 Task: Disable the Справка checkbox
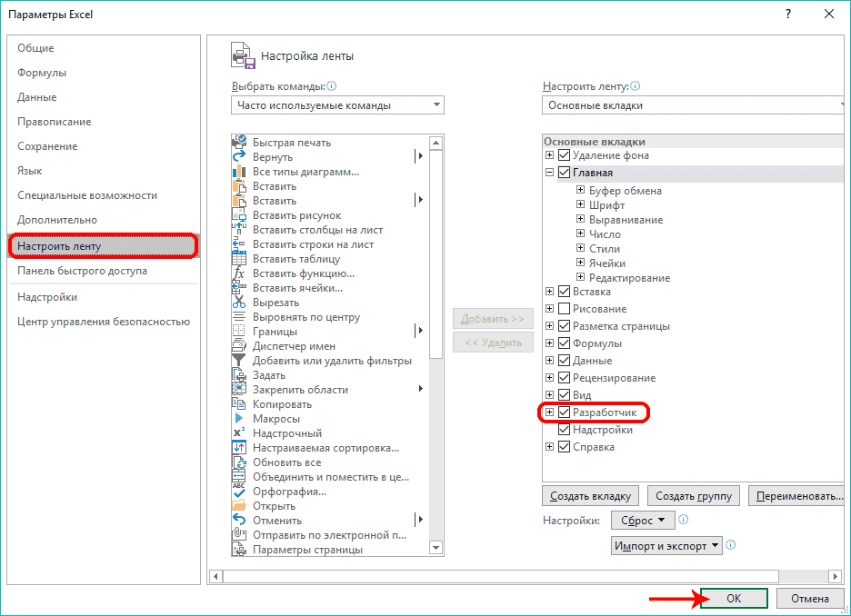[564, 447]
